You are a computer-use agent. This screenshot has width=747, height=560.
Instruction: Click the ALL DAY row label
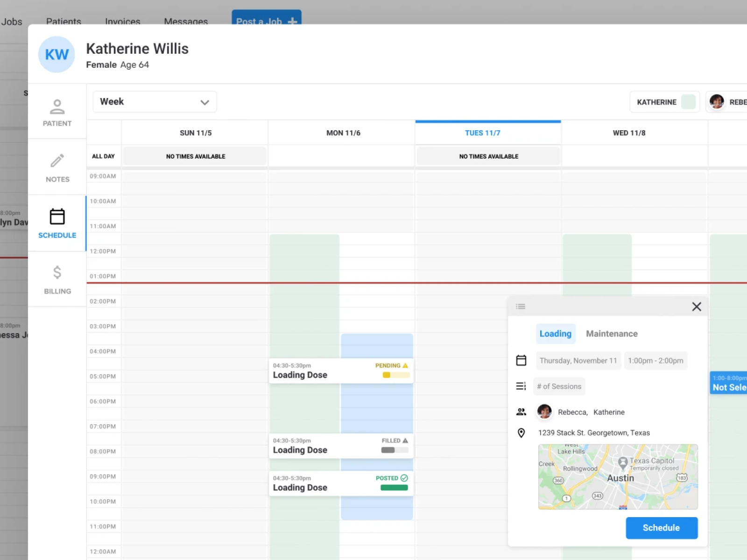click(103, 156)
